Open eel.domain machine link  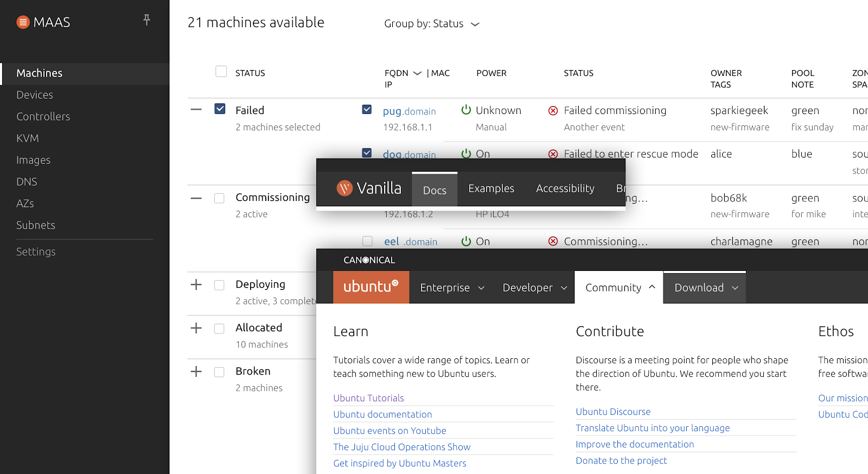point(411,242)
